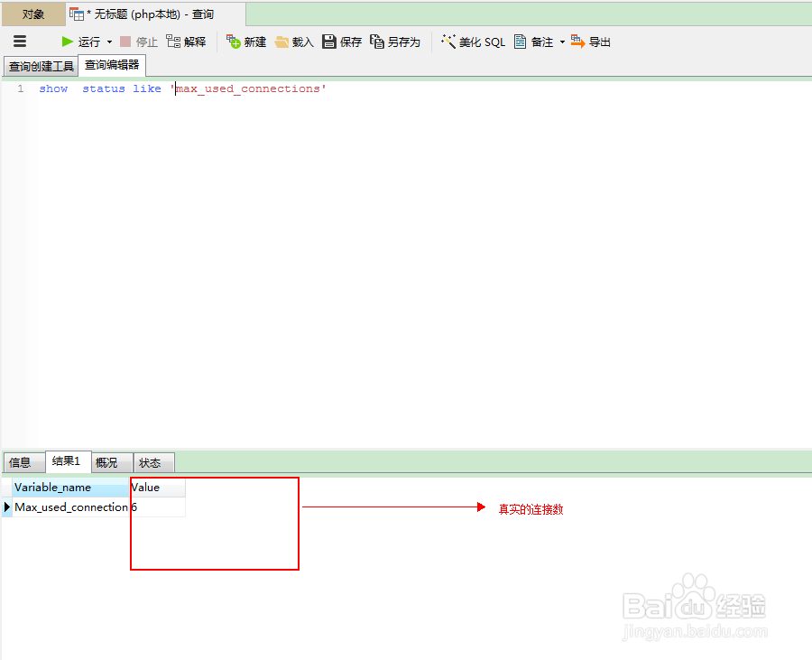The image size is (812, 660).
Task: Open the Query Builder (查询创建工具) tab
Action: (x=41, y=66)
